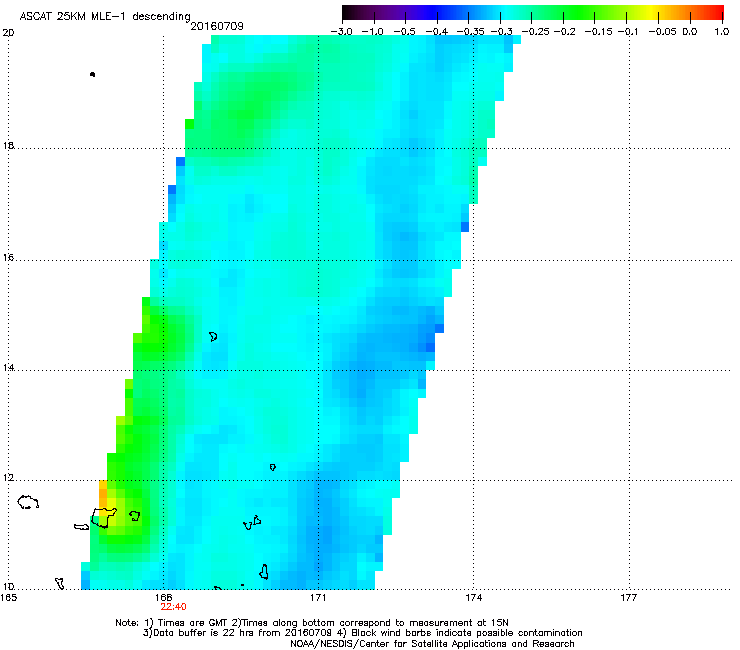This screenshot has height=650, width=740.
Task: Click the red 22:40 timestamp
Action: point(173,607)
